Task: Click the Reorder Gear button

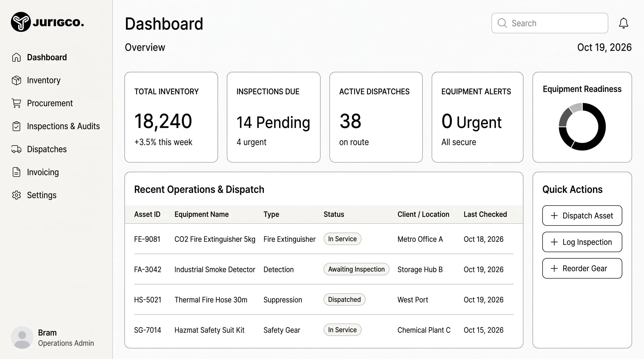Action: [x=582, y=268]
